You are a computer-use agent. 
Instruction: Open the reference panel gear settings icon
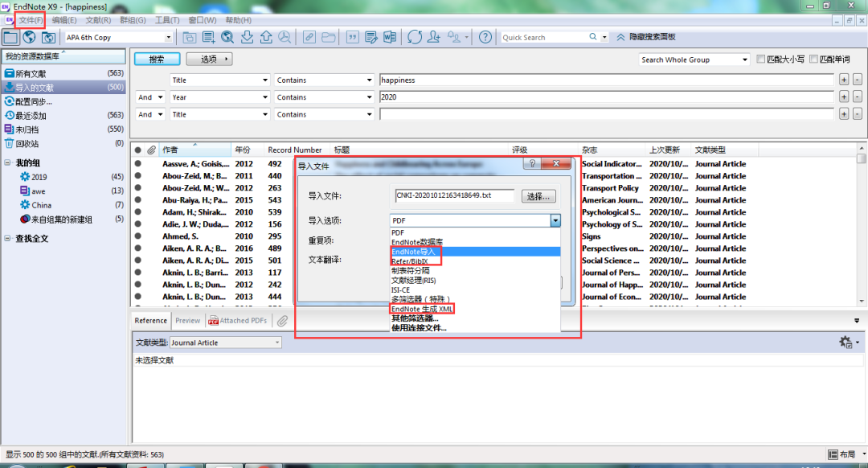click(x=845, y=343)
